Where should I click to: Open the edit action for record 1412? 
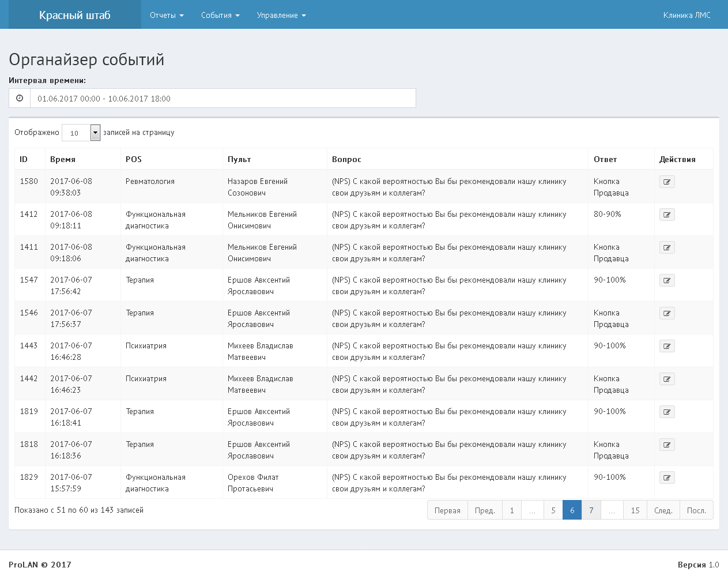(667, 215)
